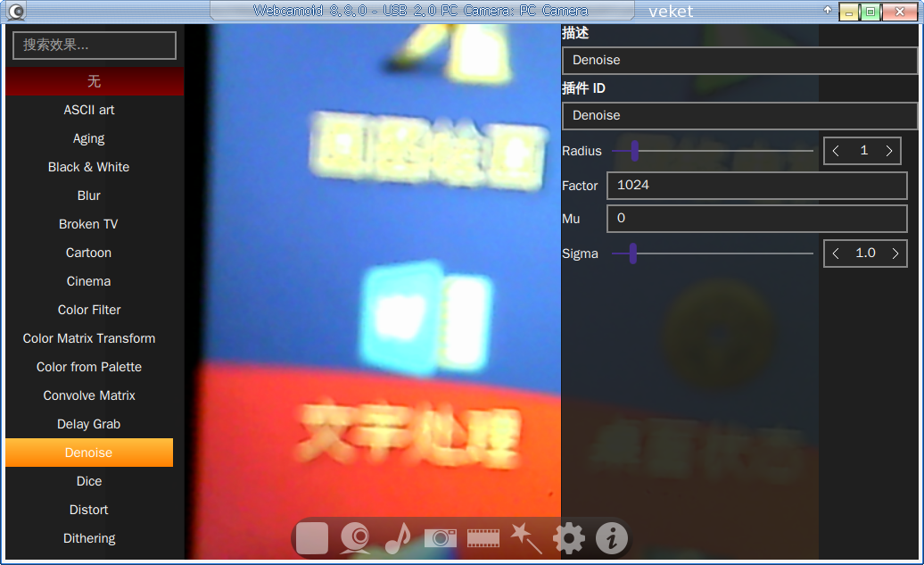The width and height of the screenshot is (924, 565).
Task: Take a photo with camera icon
Action: coord(441,538)
